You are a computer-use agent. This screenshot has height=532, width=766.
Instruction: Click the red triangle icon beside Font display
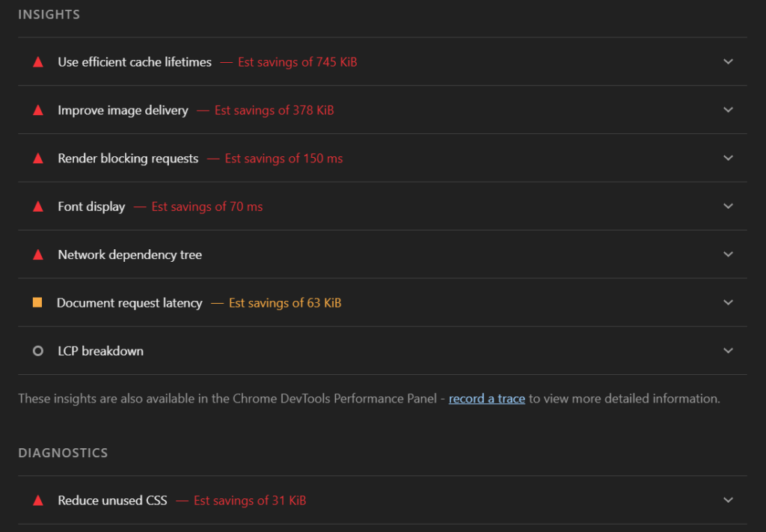pyautogui.click(x=38, y=207)
